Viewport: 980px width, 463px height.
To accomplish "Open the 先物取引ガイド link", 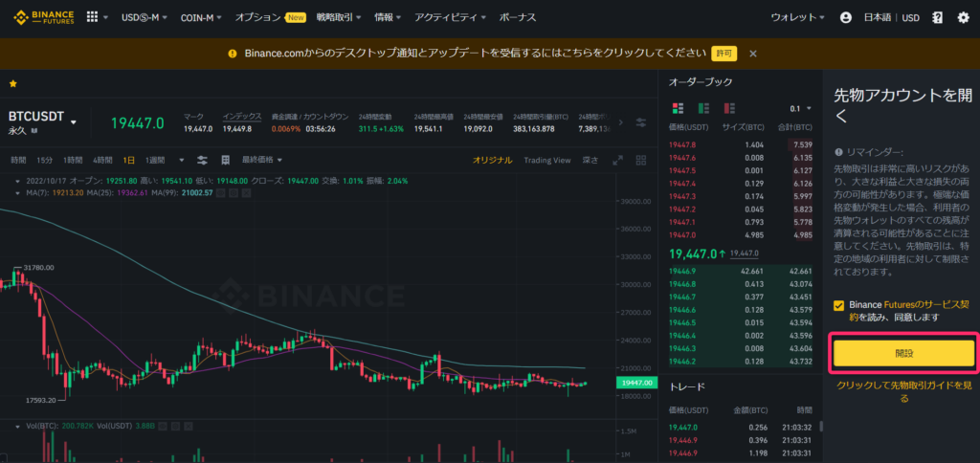I will tap(903, 392).
